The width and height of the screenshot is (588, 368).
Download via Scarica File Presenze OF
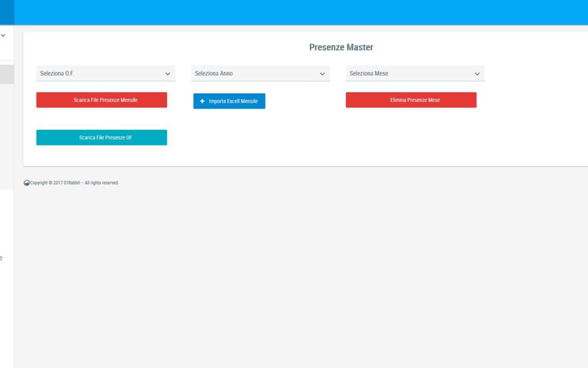tap(102, 137)
